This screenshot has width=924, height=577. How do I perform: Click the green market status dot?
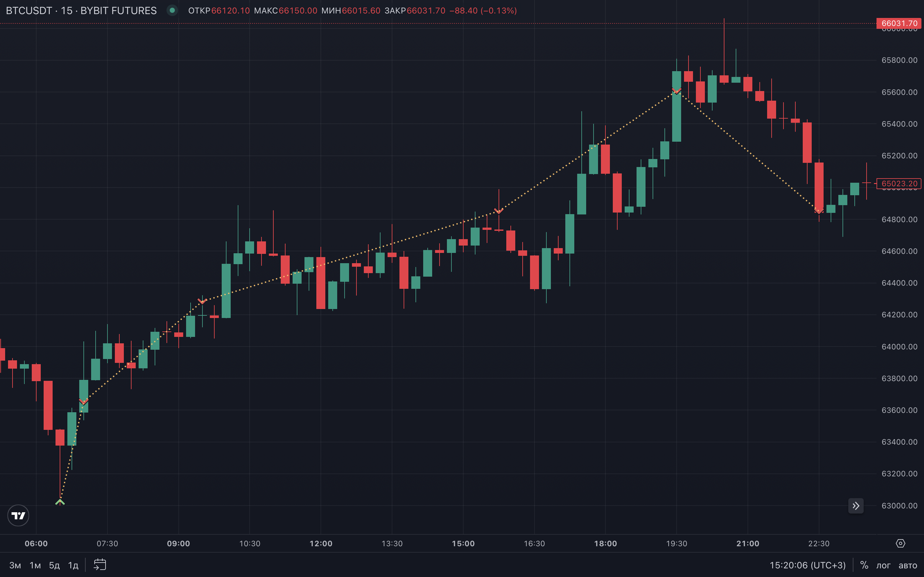coord(172,10)
